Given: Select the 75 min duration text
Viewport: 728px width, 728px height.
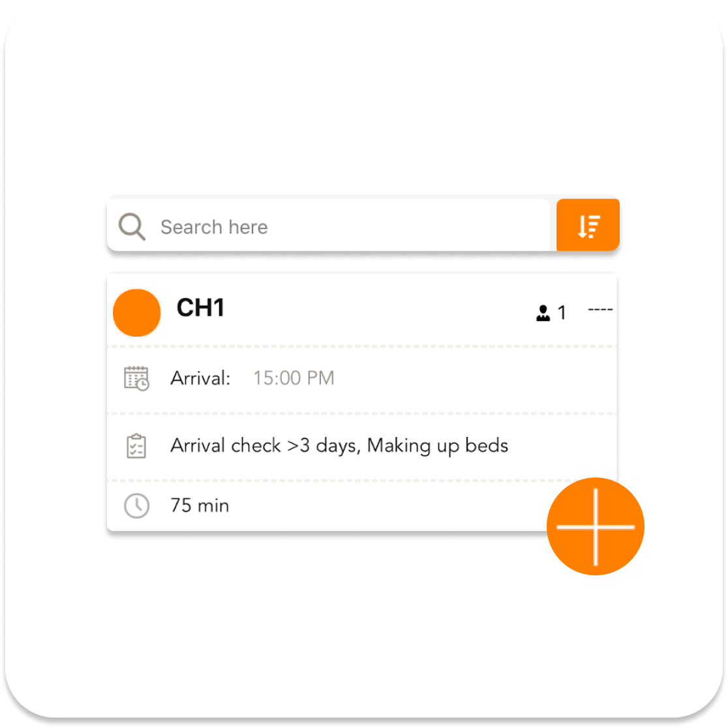Looking at the screenshot, I should pyautogui.click(x=200, y=506).
